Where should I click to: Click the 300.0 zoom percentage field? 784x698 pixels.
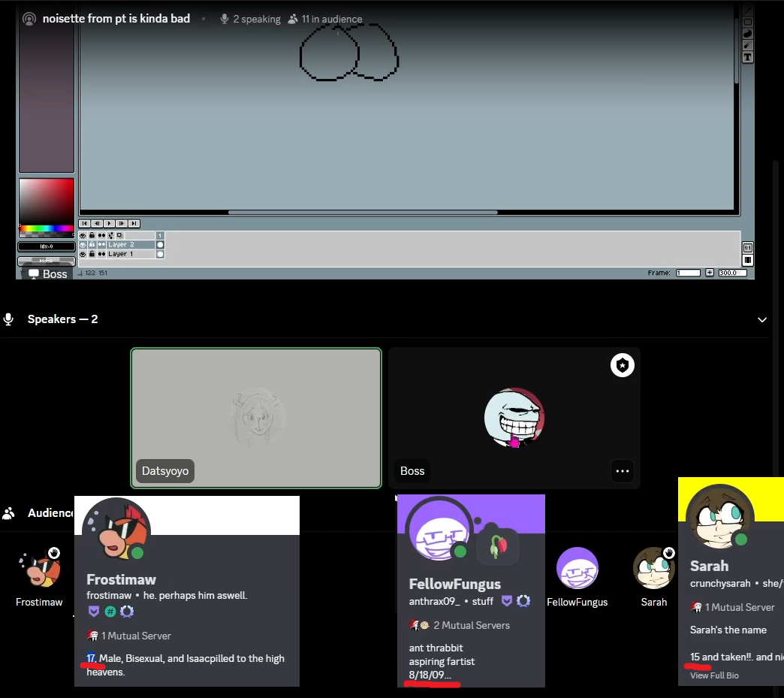(732, 273)
